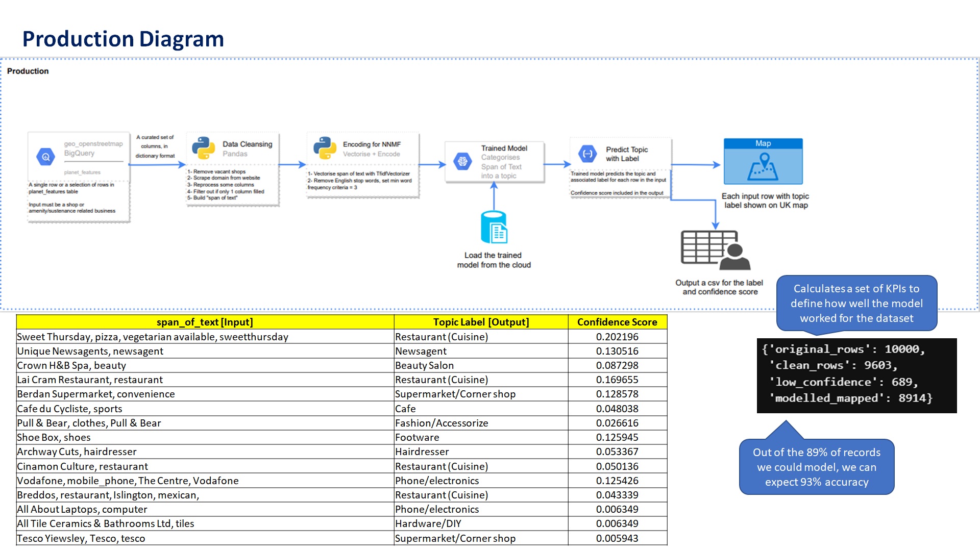Click the KPI dictionary output code box
The image size is (980, 551).
click(856, 375)
